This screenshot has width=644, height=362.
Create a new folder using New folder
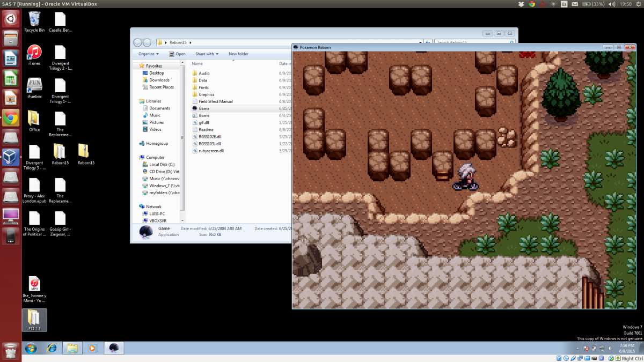[238, 54]
